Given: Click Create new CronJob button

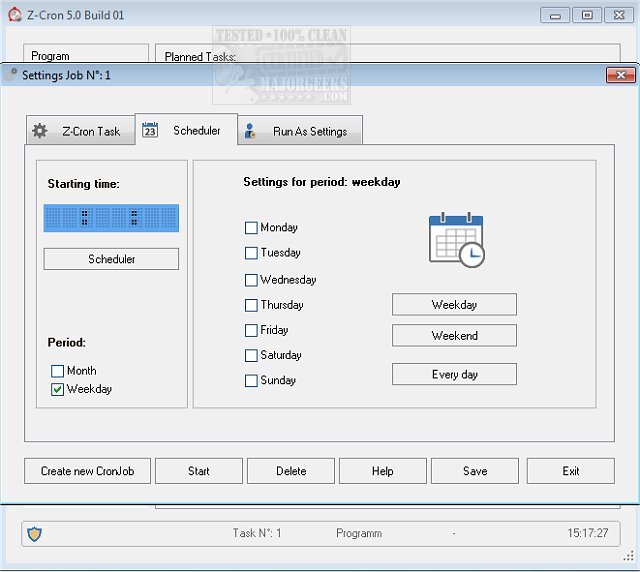Looking at the screenshot, I should point(87,471).
